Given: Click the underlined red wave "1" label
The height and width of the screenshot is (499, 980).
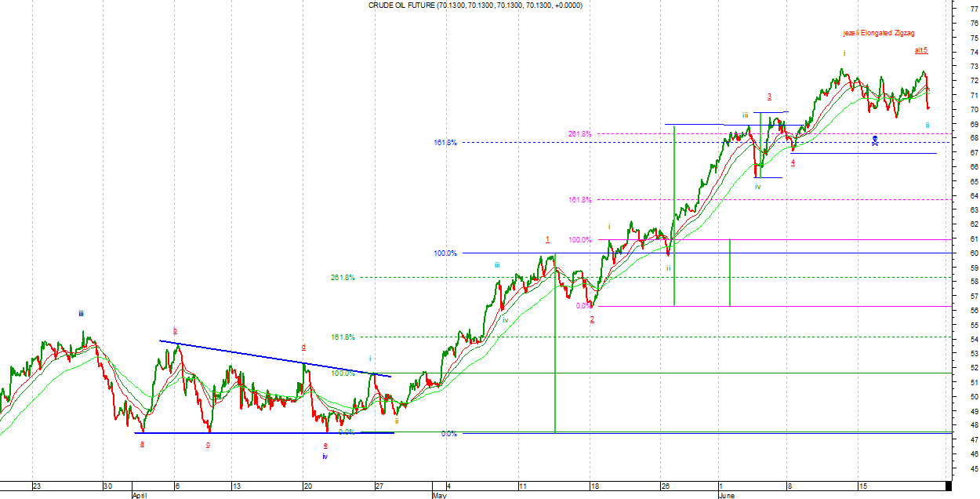Looking at the screenshot, I should [x=548, y=239].
